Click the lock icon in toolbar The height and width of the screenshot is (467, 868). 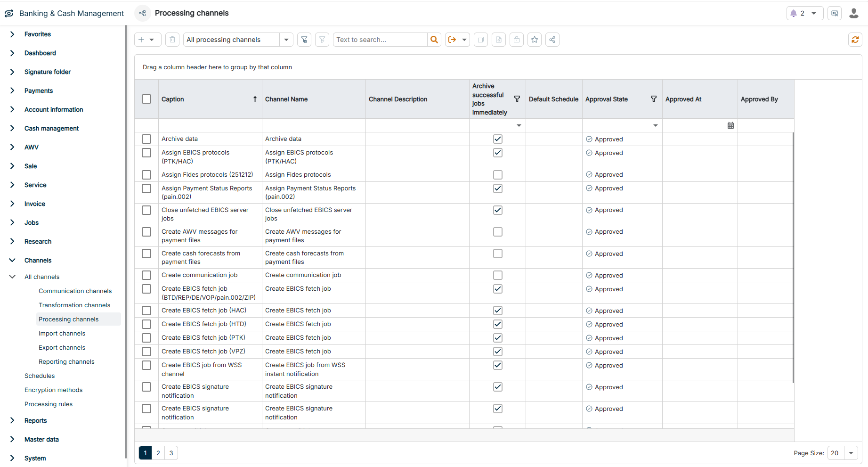tap(517, 40)
